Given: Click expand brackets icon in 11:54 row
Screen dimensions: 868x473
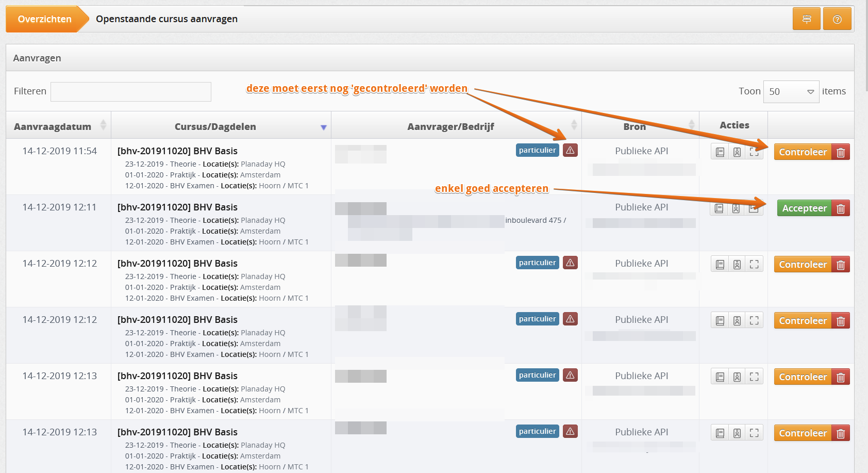Looking at the screenshot, I should pos(754,152).
